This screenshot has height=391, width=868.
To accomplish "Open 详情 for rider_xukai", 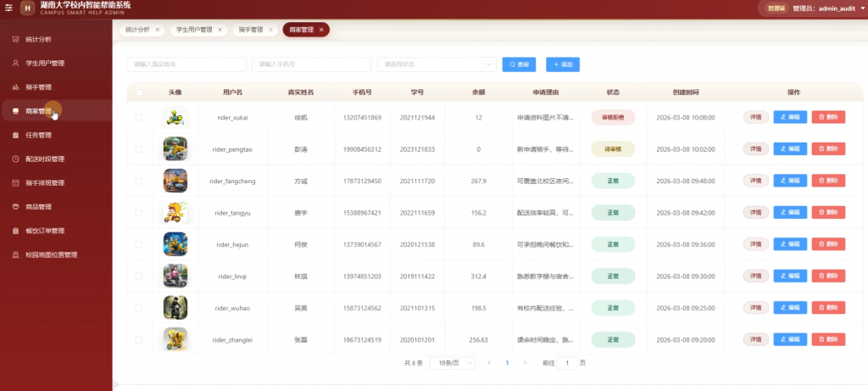I will click(x=755, y=117).
